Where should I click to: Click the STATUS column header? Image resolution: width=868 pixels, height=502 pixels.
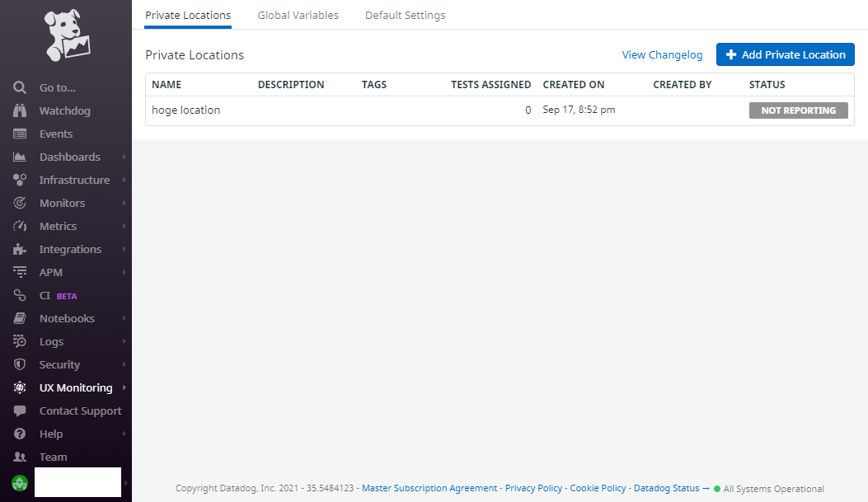pos(767,85)
